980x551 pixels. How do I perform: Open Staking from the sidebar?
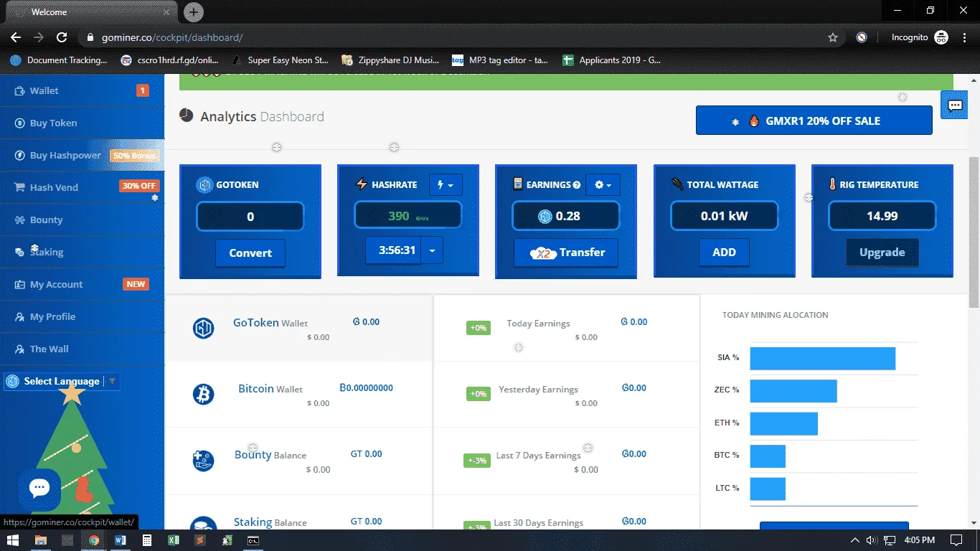coord(82,253)
